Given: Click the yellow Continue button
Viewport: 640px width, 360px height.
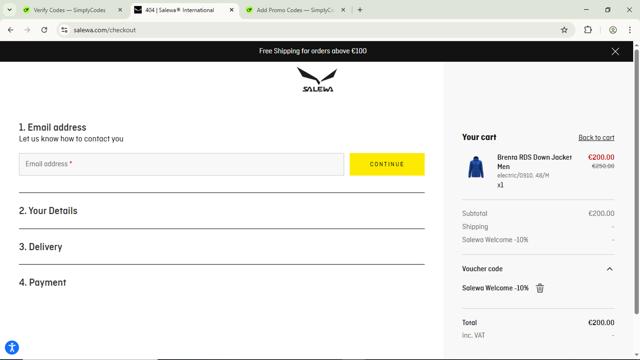Looking at the screenshot, I should coord(387,164).
